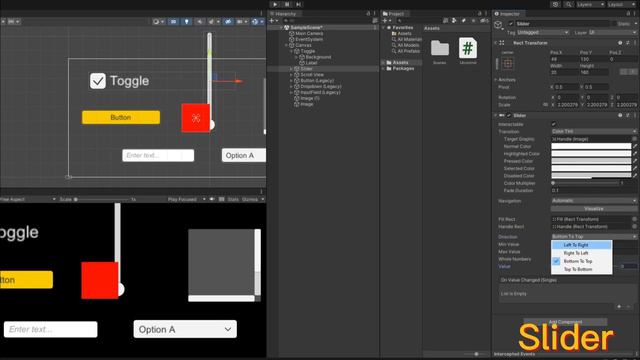Select the Packages folder in Project tree
This screenshot has width=640, height=360.
(x=402, y=69)
